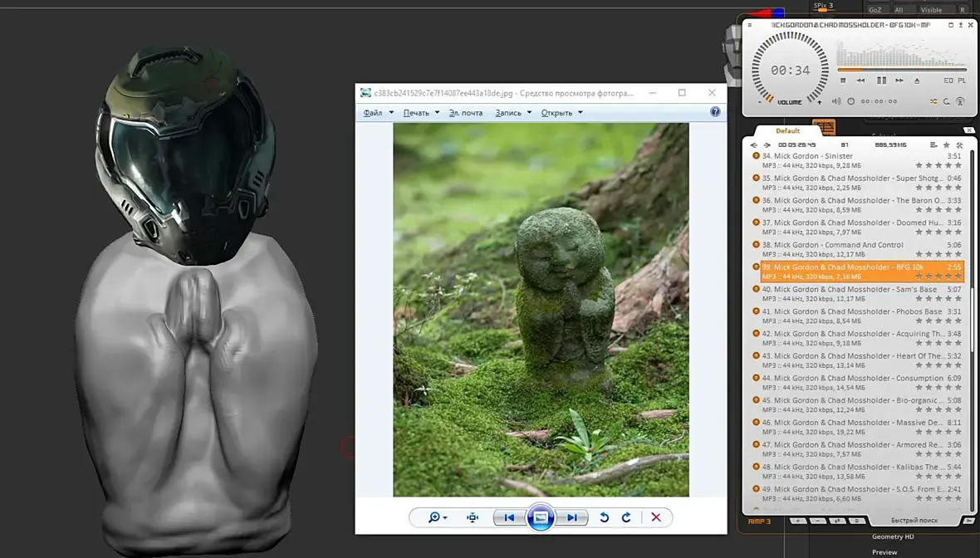980x558 pixels.
Task: Pause playback in the AIMP player
Action: pyautogui.click(x=881, y=81)
